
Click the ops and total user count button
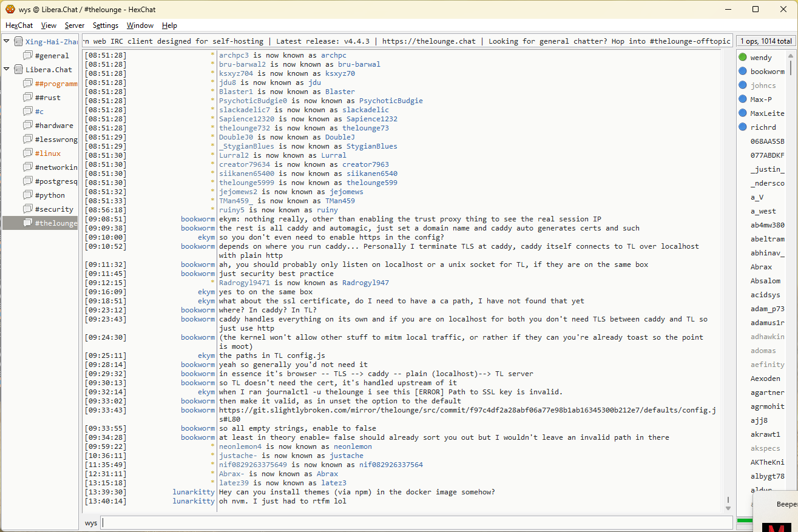pos(766,41)
